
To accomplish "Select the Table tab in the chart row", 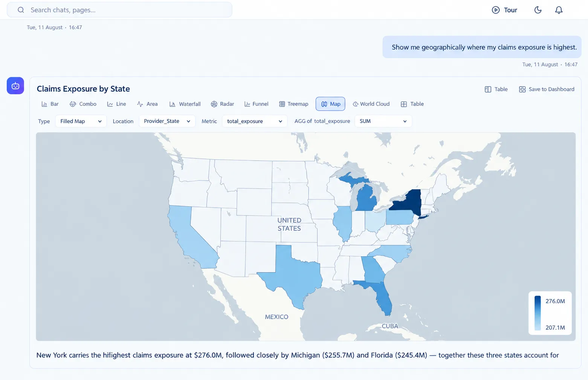I will click(x=412, y=104).
